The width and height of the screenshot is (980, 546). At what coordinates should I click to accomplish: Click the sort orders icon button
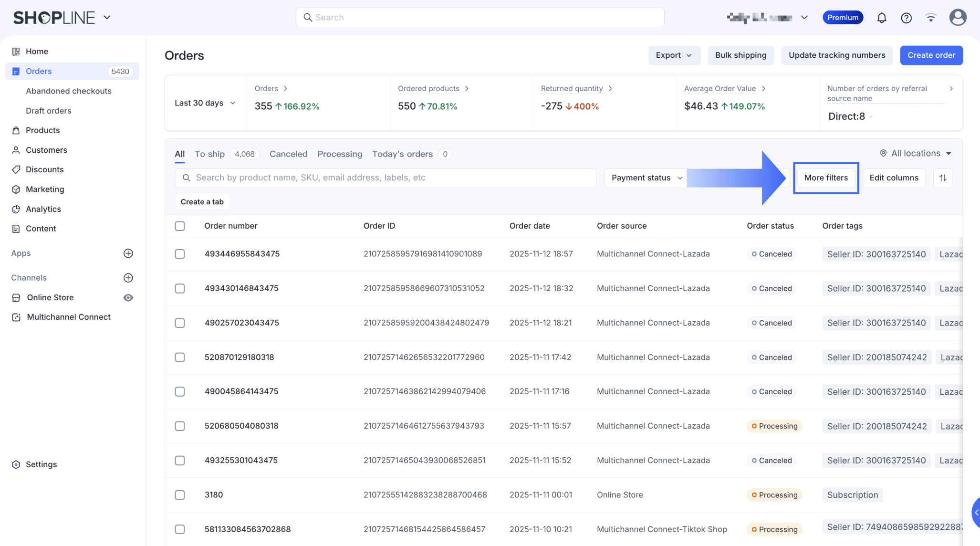(943, 178)
